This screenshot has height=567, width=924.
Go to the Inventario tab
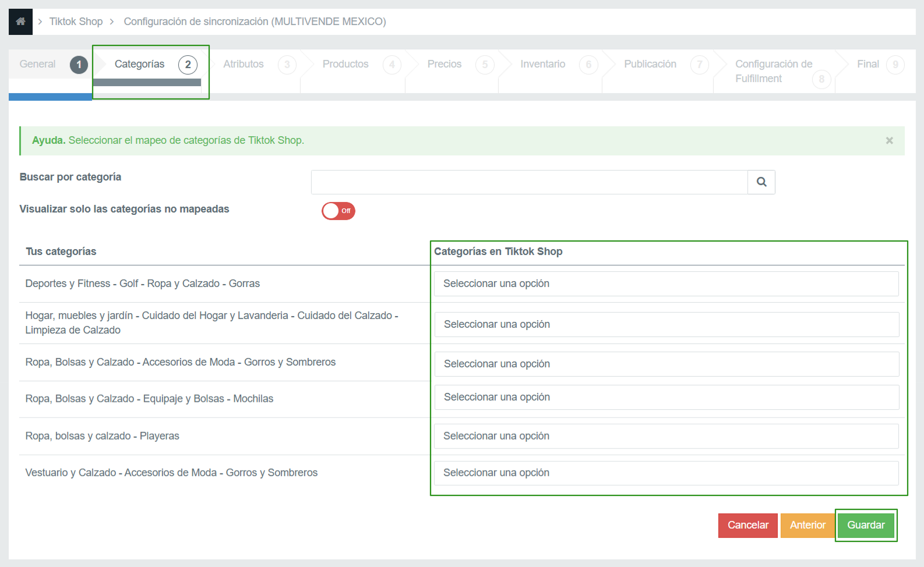pos(542,65)
